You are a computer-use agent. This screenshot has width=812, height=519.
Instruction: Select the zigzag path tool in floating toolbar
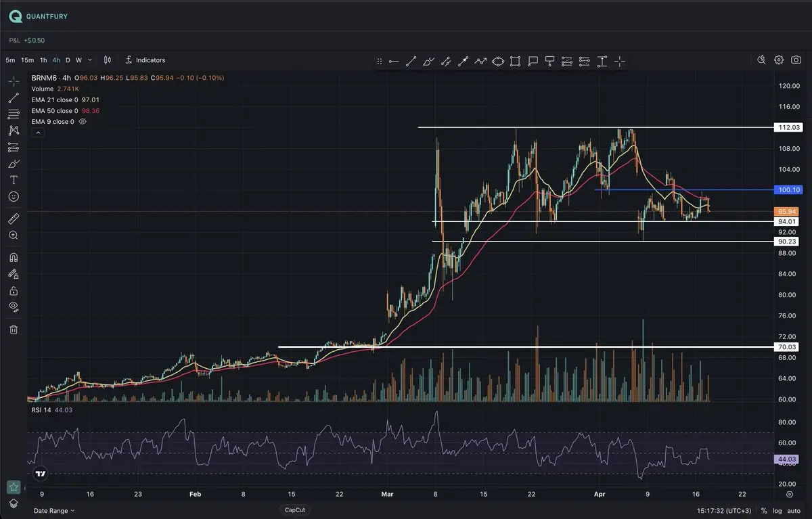tap(480, 61)
